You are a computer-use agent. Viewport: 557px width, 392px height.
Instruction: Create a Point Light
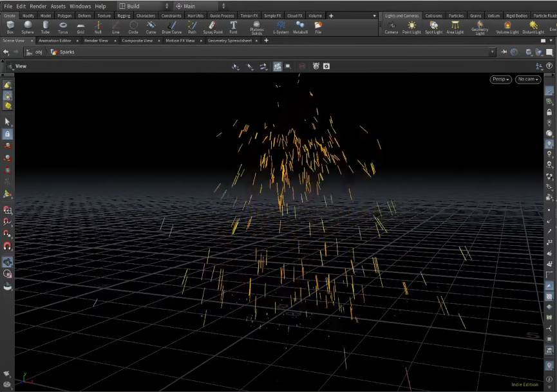tap(411, 27)
